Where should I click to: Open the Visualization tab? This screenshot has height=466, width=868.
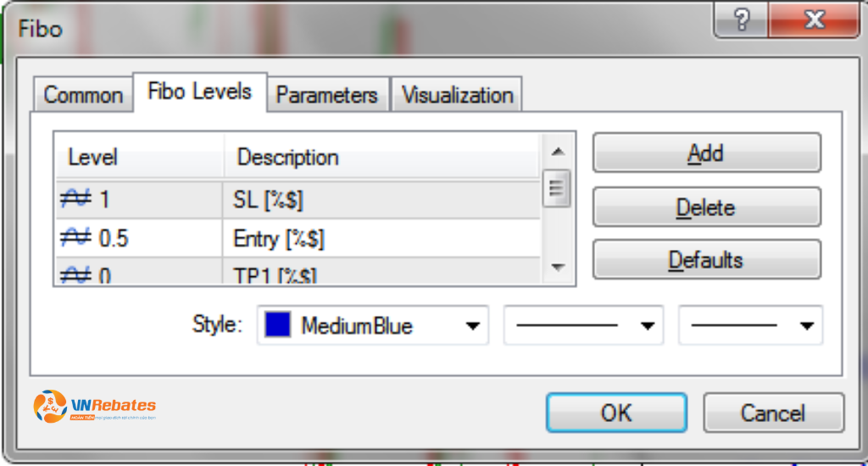click(x=457, y=95)
